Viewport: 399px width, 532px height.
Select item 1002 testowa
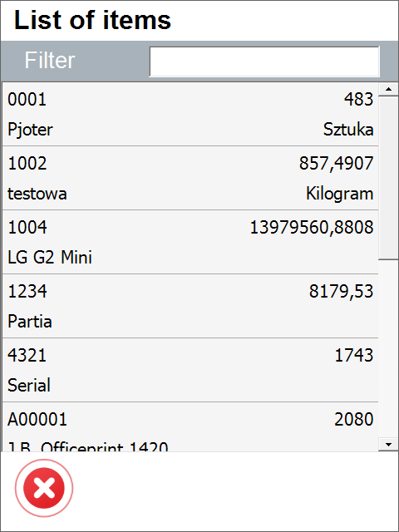pos(190,178)
